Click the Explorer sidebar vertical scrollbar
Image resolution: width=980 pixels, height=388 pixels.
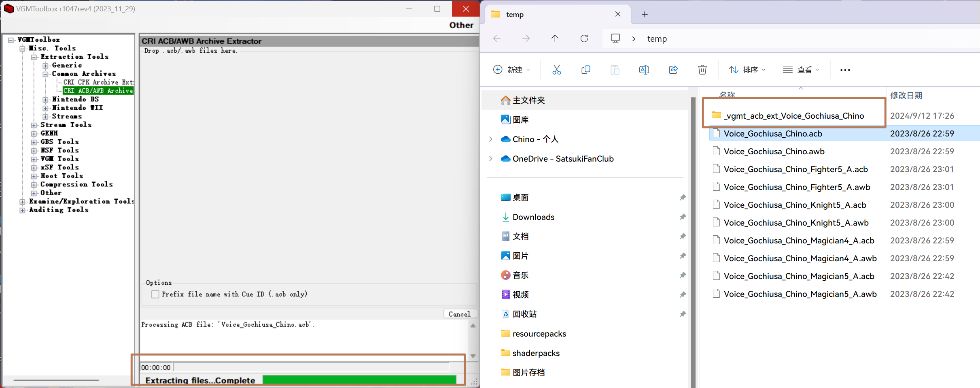[x=693, y=242]
